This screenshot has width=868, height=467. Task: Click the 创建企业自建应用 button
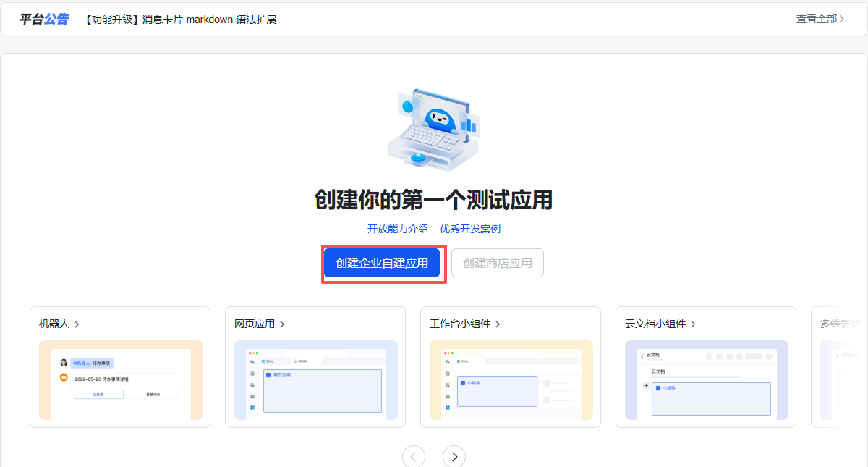pyautogui.click(x=382, y=263)
